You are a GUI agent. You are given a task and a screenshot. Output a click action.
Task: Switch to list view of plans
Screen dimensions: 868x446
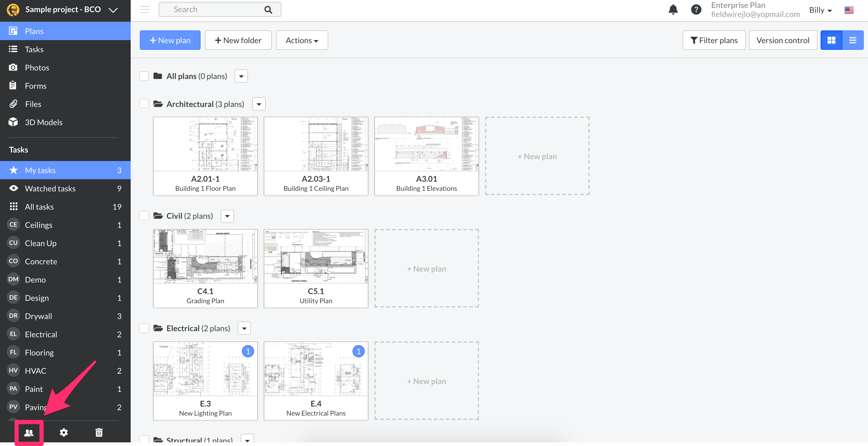pyautogui.click(x=853, y=40)
